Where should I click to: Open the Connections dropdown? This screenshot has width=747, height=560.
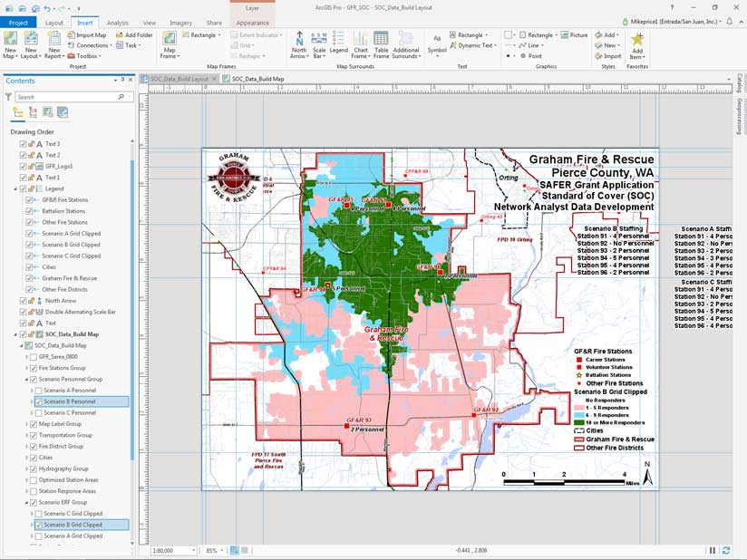90,45
